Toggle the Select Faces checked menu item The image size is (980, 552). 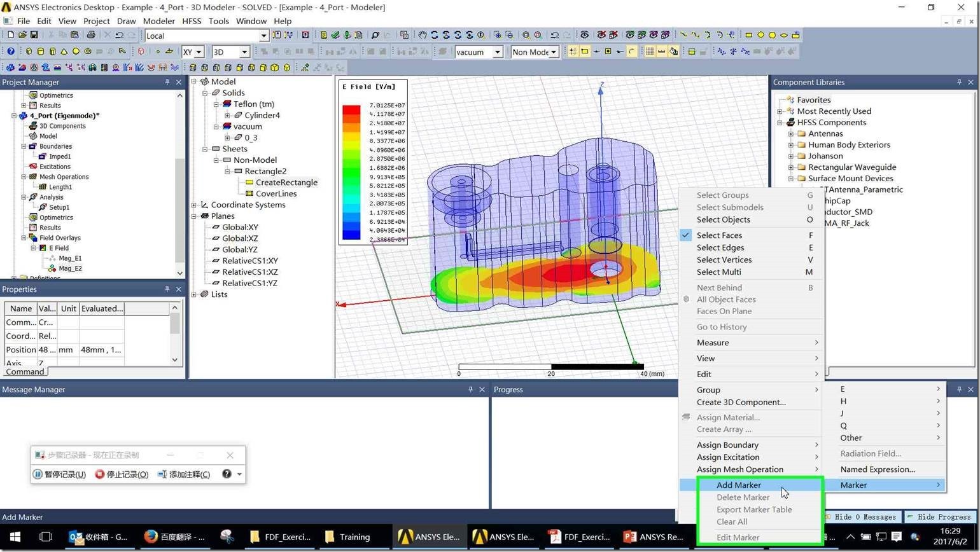pos(751,235)
